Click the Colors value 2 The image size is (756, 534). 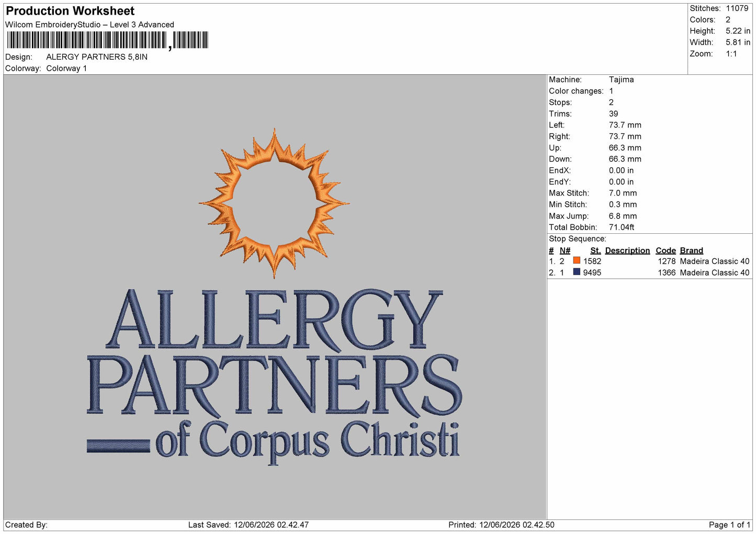728,20
